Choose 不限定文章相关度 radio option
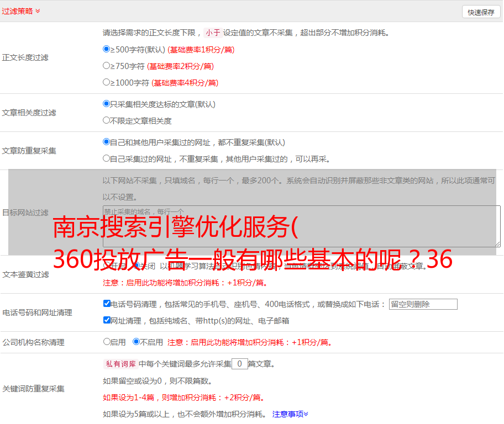 pyautogui.click(x=106, y=120)
